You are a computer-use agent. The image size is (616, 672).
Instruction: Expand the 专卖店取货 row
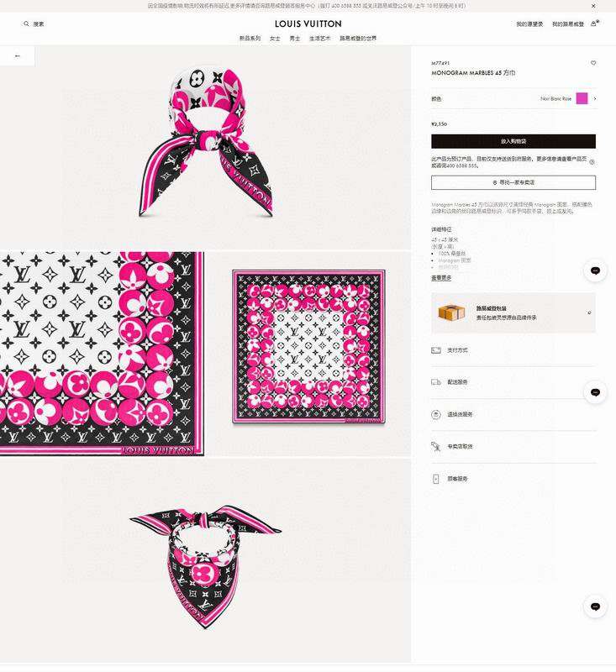pyautogui.click(x=513, y=447)
